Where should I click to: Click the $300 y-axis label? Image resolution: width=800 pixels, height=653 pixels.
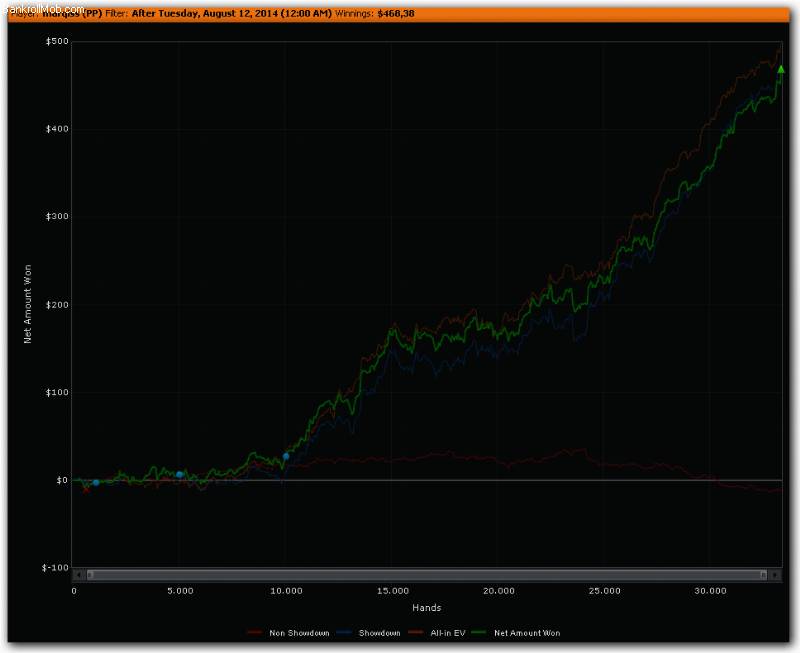[57, 216]
